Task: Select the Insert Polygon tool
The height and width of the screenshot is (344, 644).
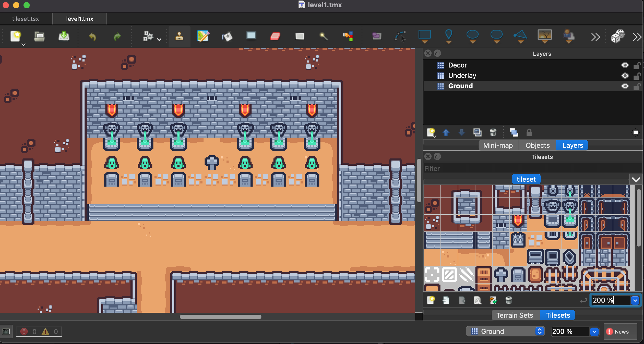Action: [520, 36]
